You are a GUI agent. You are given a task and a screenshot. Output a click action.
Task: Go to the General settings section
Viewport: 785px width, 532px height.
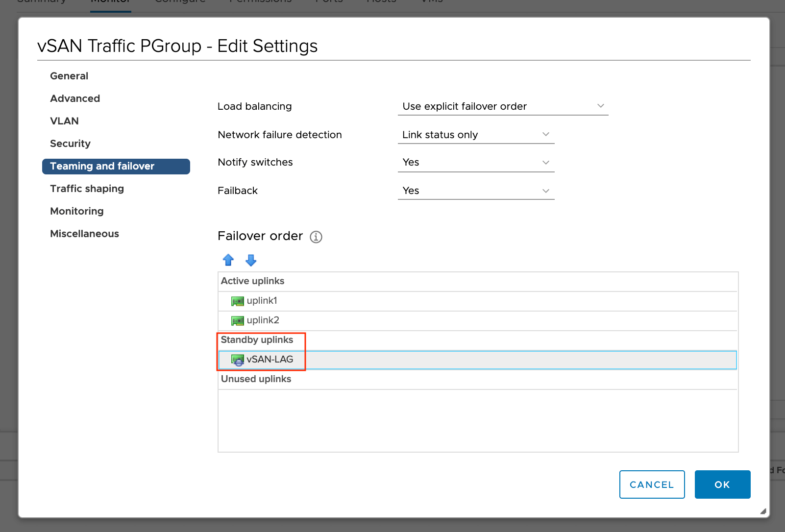(x=69, y=76)
